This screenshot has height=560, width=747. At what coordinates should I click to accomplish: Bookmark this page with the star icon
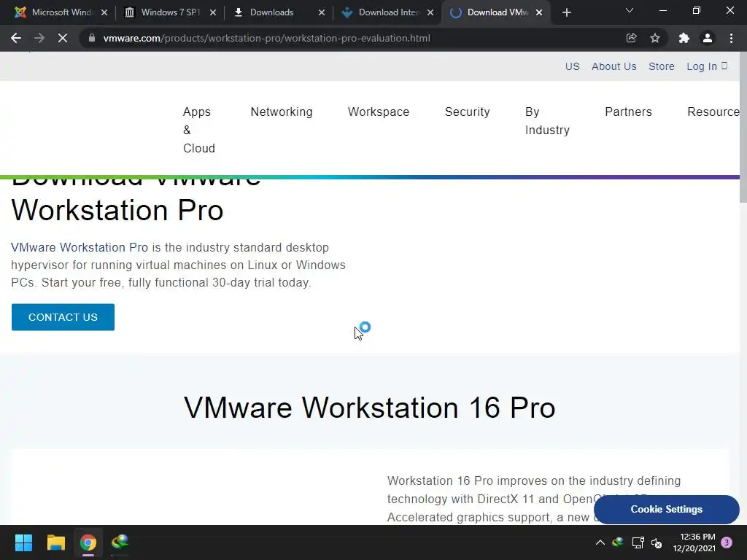(655, 38)
